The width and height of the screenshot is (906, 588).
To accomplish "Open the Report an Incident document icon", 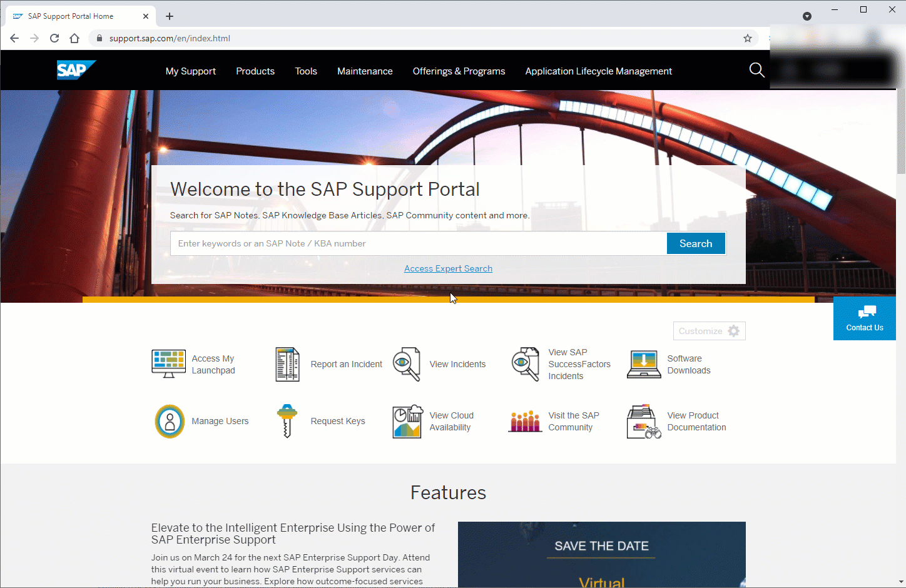I will point(287,364).
